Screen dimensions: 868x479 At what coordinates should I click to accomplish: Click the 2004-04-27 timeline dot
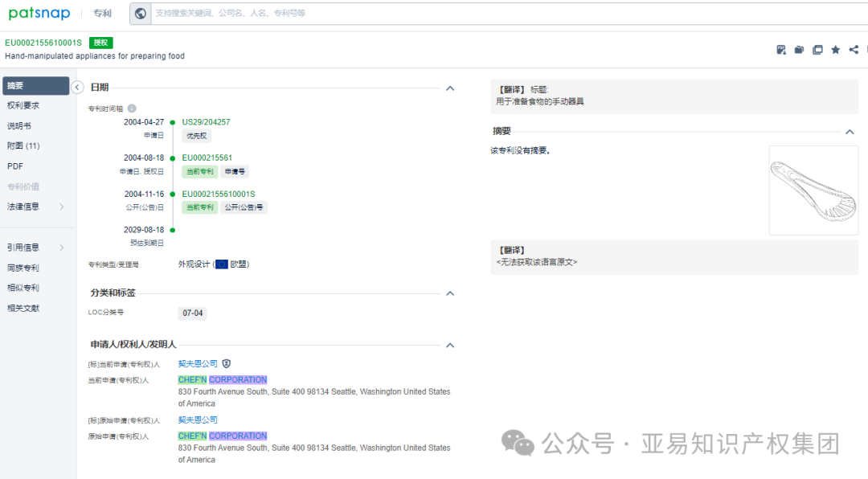coord(173,122)
